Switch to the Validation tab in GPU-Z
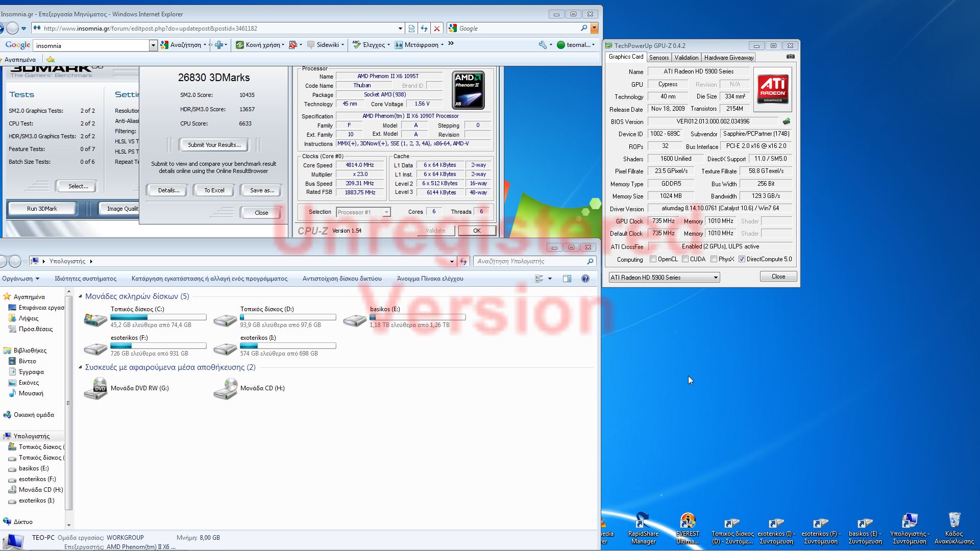 (686, 58)
